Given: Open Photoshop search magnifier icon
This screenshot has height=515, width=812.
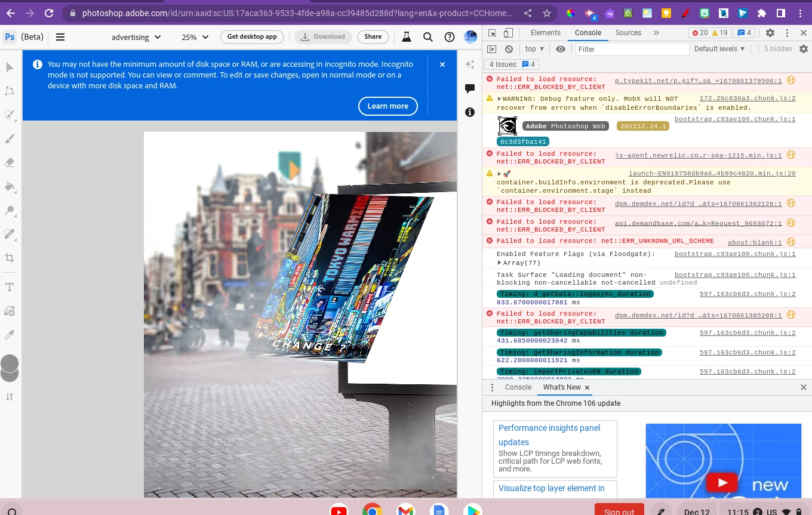Looking at the screenshot, I should 428,37.
